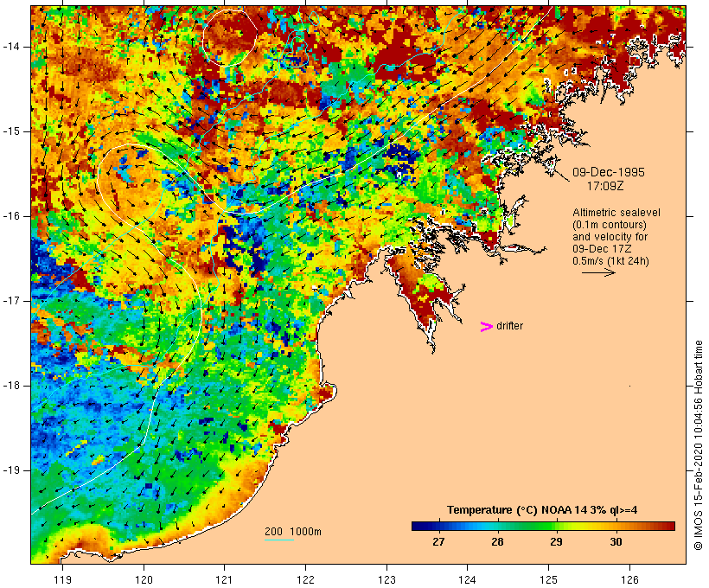Click the IMOS copyright vertical text
Viewport: 709px width, 588px height.
click(x=698, y=445)
